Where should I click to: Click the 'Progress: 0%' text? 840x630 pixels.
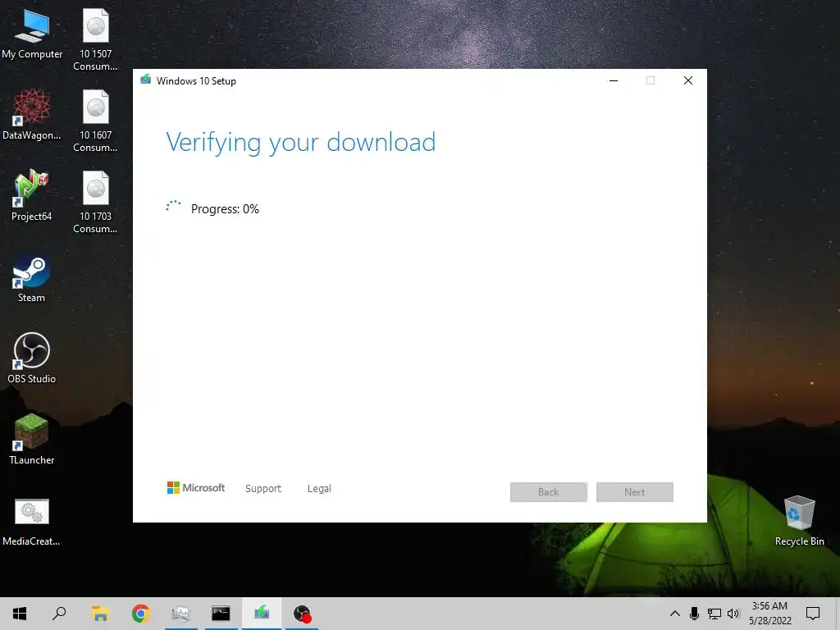(225, 209)
